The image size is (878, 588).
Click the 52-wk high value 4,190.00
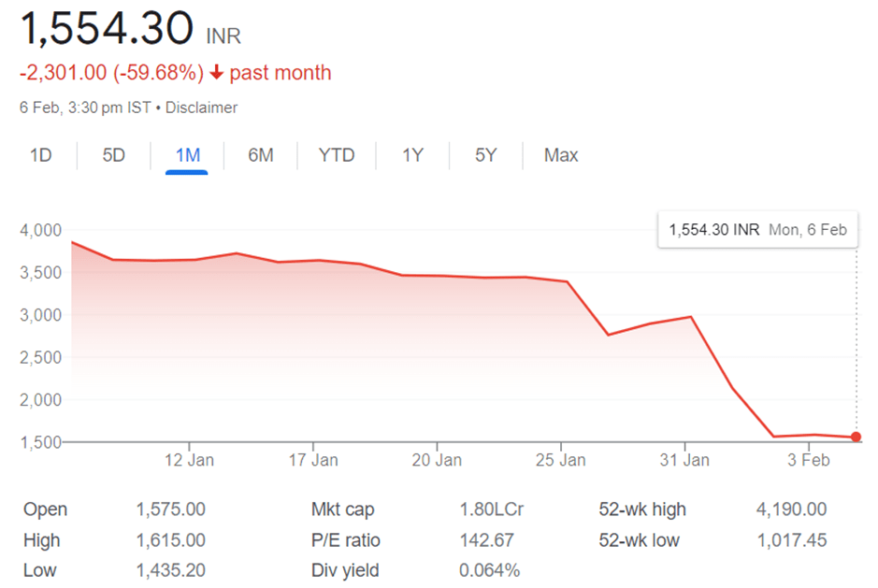pos(790,509)
